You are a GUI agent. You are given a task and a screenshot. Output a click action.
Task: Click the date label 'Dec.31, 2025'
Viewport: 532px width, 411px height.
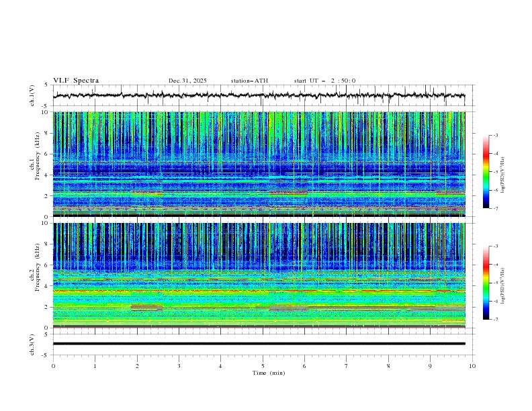tap(187, 81)
